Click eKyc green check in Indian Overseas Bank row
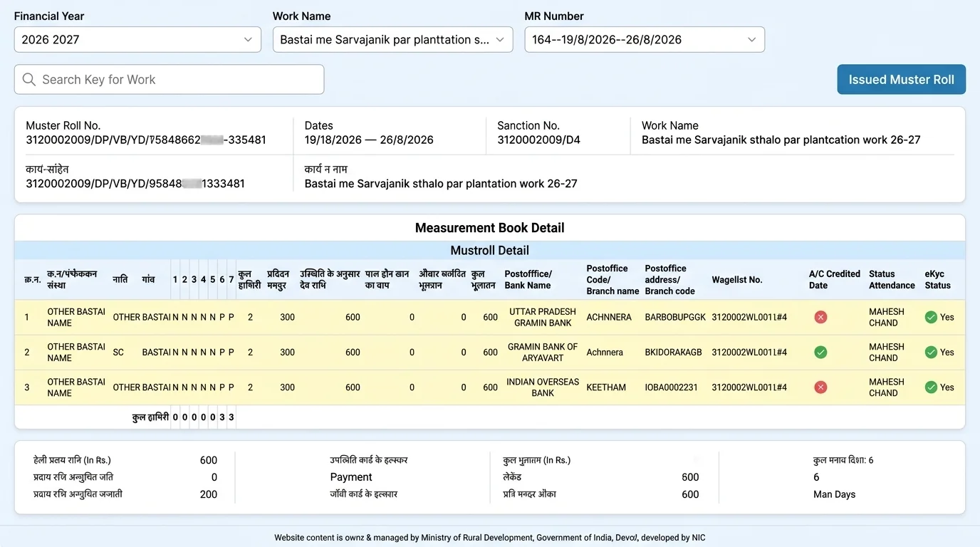The image size is (980, 547). point(931,387)
